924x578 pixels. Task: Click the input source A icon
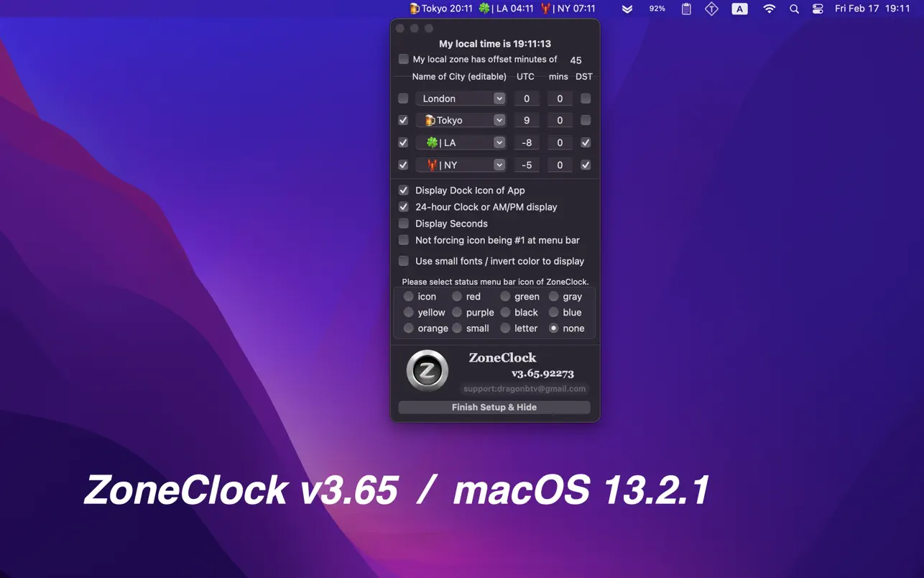pos(739,9)
